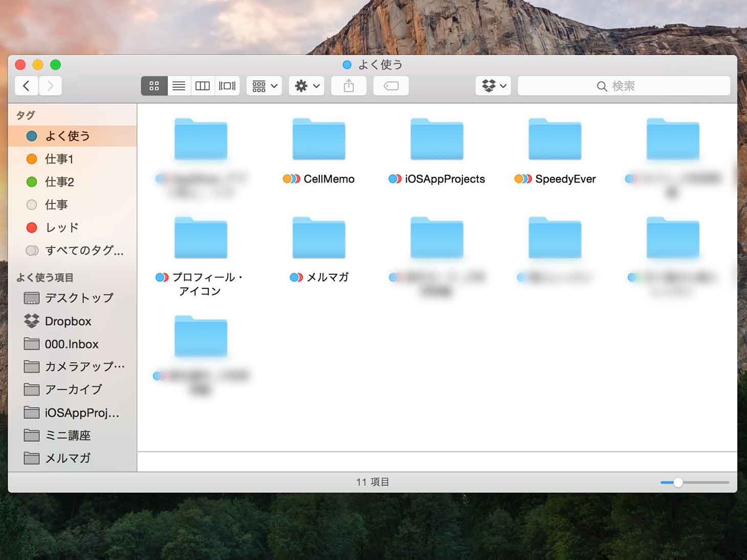This screenshot has height=560, width=747.
Task: Go forward with the right chevron button
Action: coord(50,86)
